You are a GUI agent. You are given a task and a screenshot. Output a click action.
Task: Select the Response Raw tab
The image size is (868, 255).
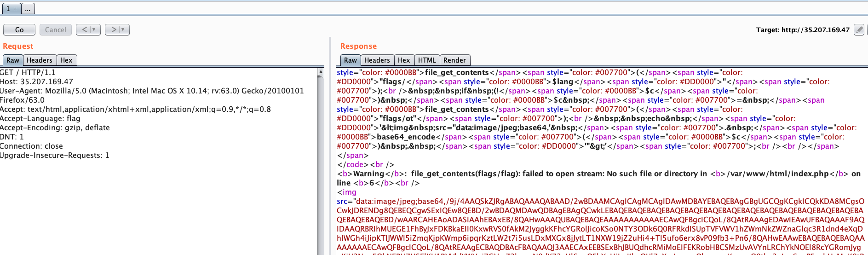(350, 60)
